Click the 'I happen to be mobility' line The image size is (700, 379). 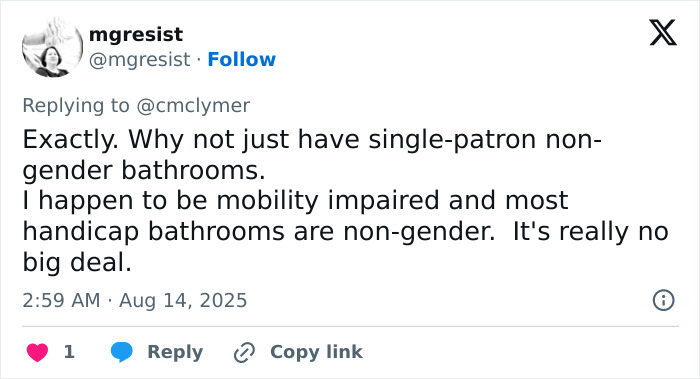tap(296, 200)
